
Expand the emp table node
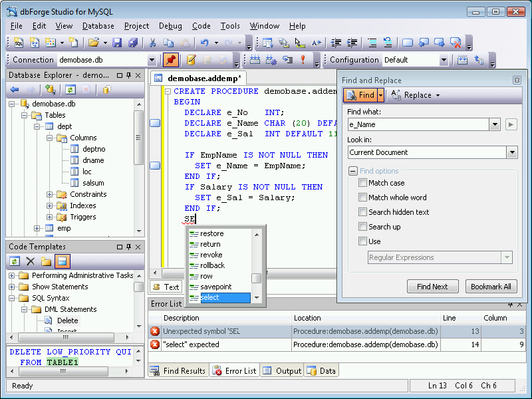(x=37, y=228)
